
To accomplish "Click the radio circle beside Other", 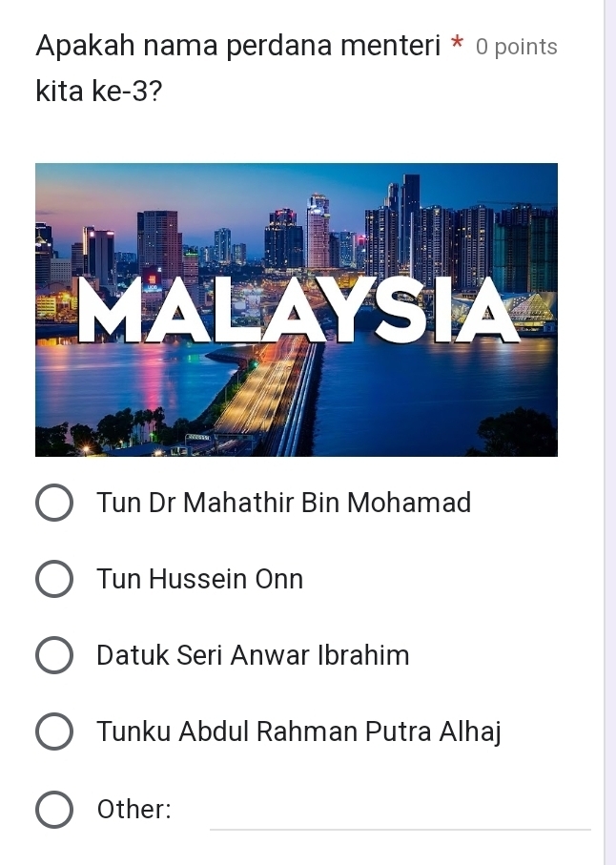I will click(54, 810).
